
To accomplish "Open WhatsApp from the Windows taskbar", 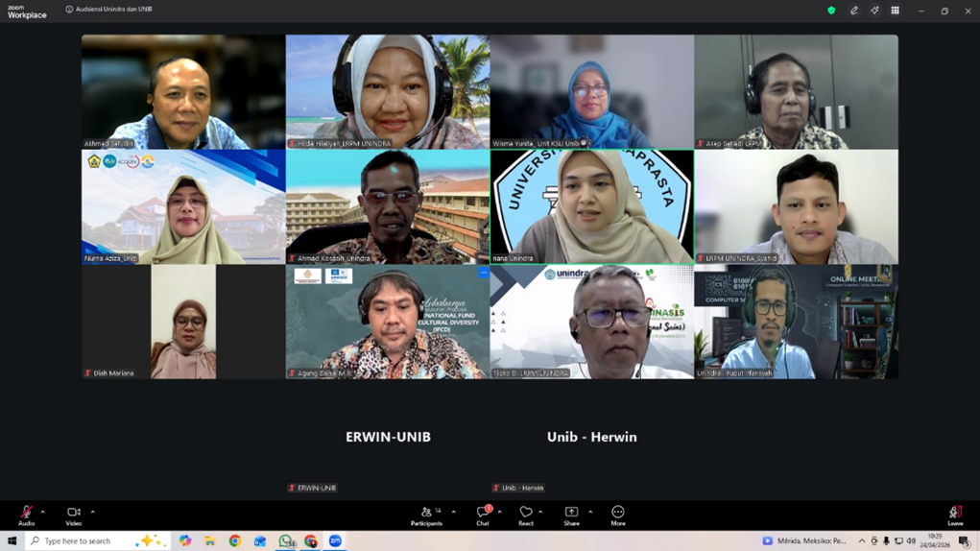I will click(x=285, y=541).
